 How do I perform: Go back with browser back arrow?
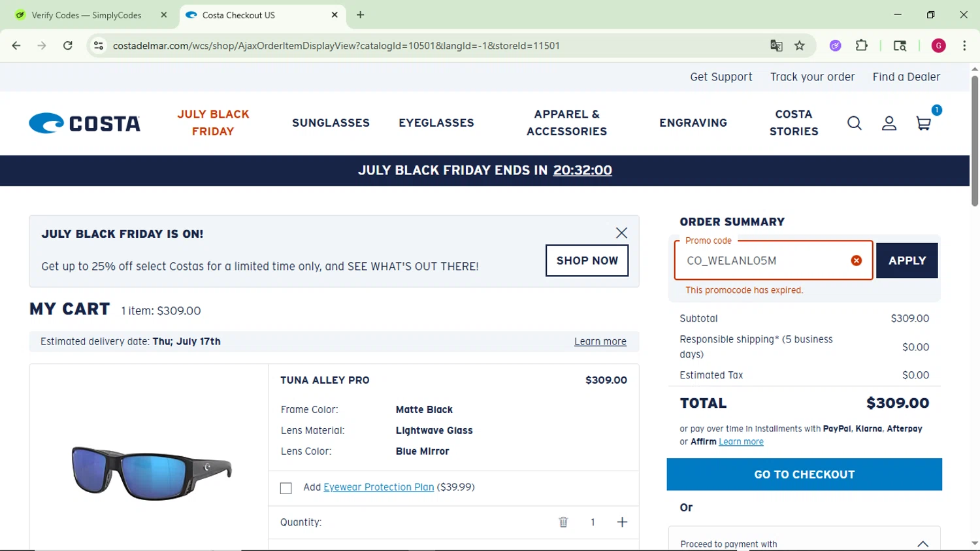point(16,46)
